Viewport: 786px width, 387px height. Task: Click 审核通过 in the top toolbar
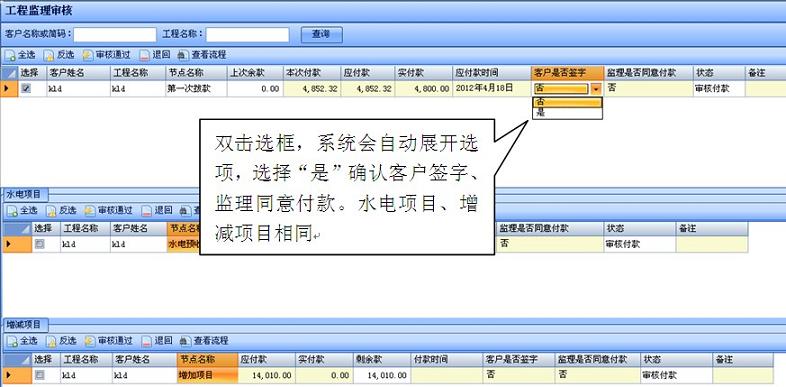(x=107, y=55)
